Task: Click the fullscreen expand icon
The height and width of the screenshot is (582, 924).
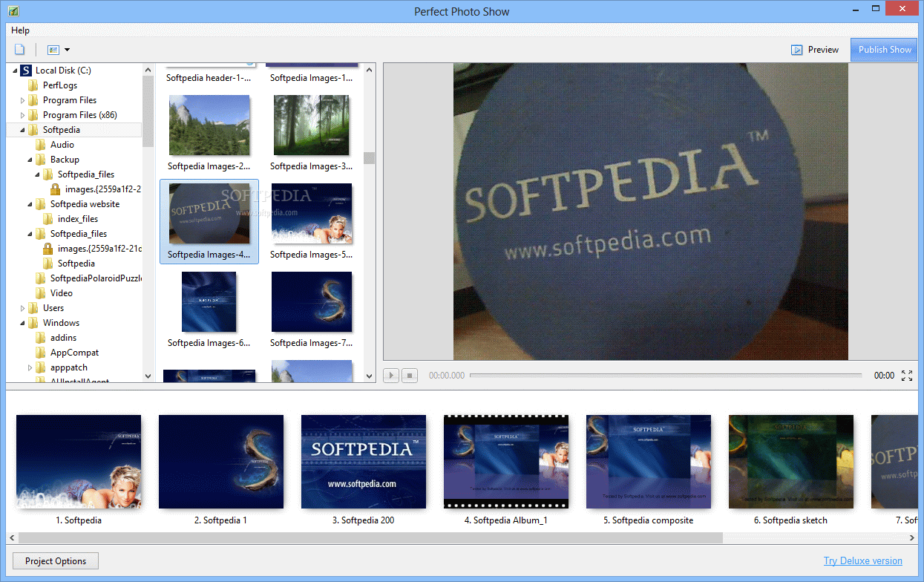Action: pos(907,376)
